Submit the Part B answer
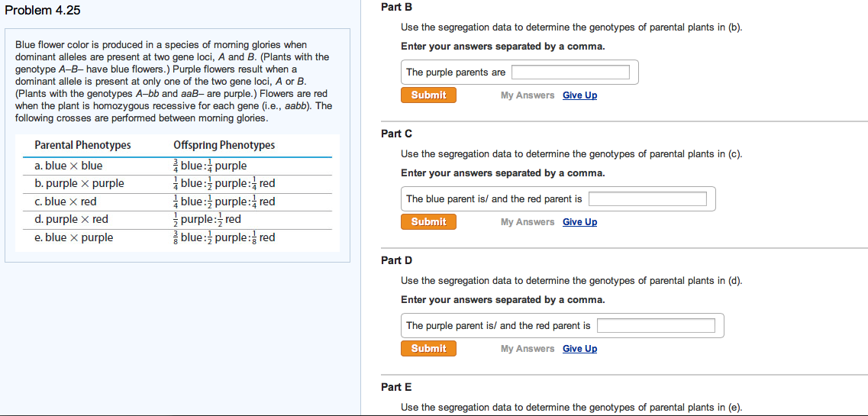Screen dimensions: 868x416 pyautogui.click(x=428, y=95)
